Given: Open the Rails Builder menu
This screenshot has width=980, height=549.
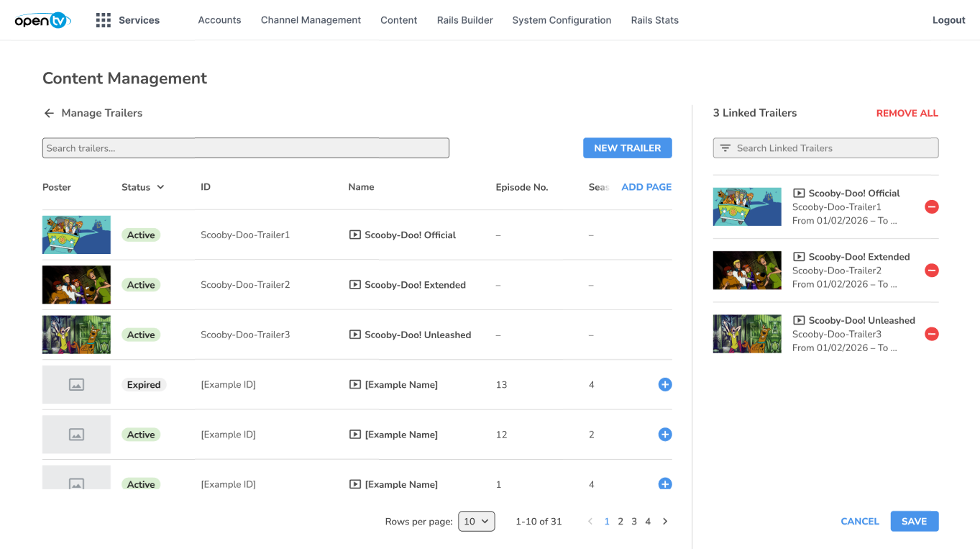Looking at the screenshot, I should 464,20.
